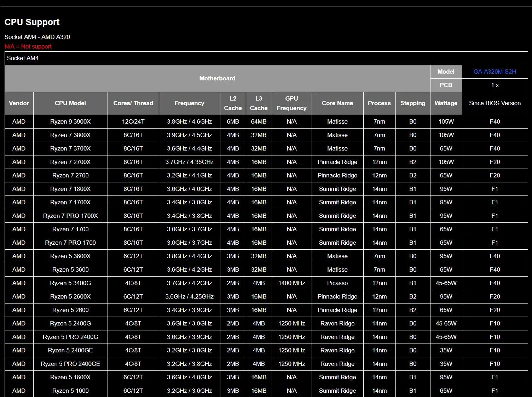Image resolution: width=532 pixels, height=397 pixels.
Task: Select the Ryzen 7 3800X model cell
Action: 70,135
